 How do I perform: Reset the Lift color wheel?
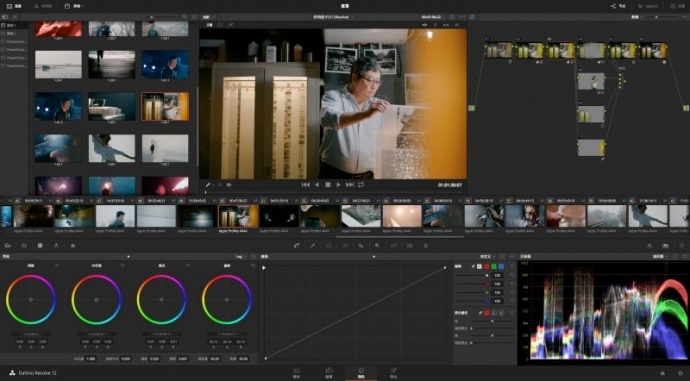58,266
